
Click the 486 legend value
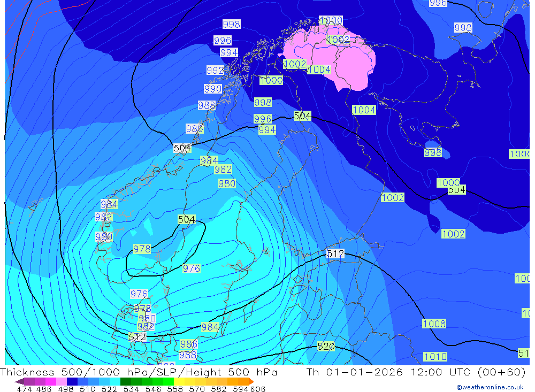click(x=44, y=389)
